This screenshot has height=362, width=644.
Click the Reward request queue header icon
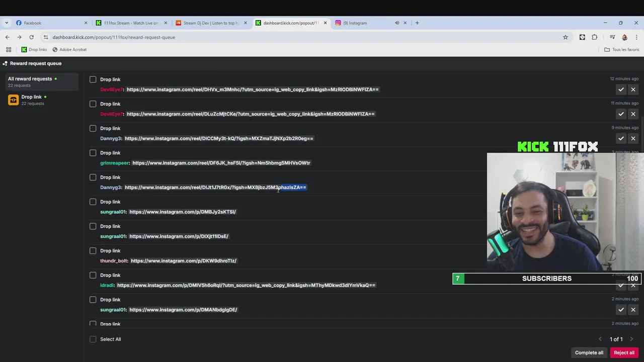[5, 63]
